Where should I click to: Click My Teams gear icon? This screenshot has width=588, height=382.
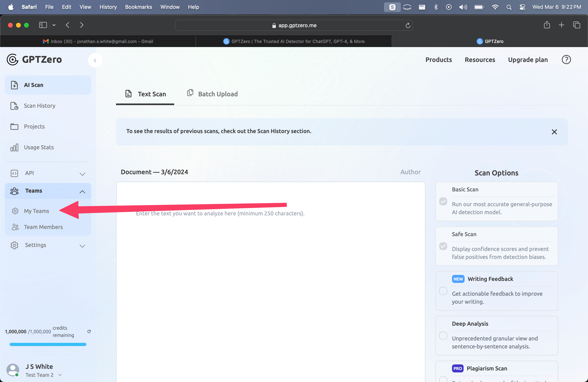(15, 211)
